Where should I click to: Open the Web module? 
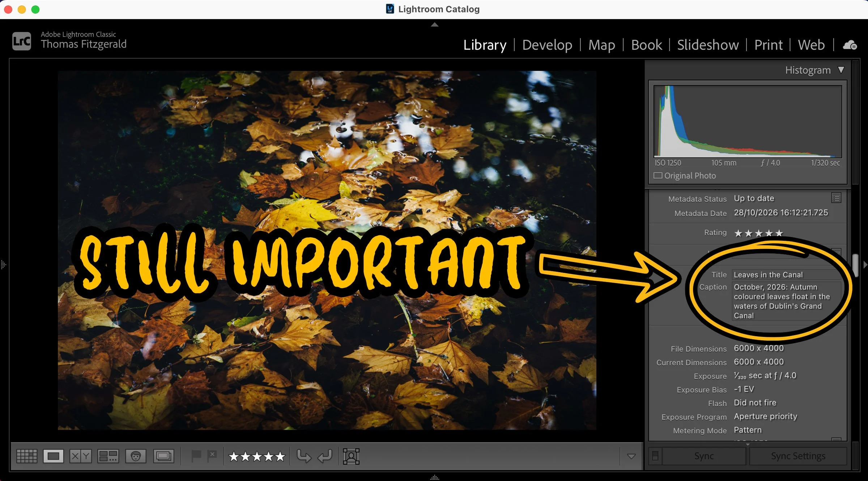(811, 45)
